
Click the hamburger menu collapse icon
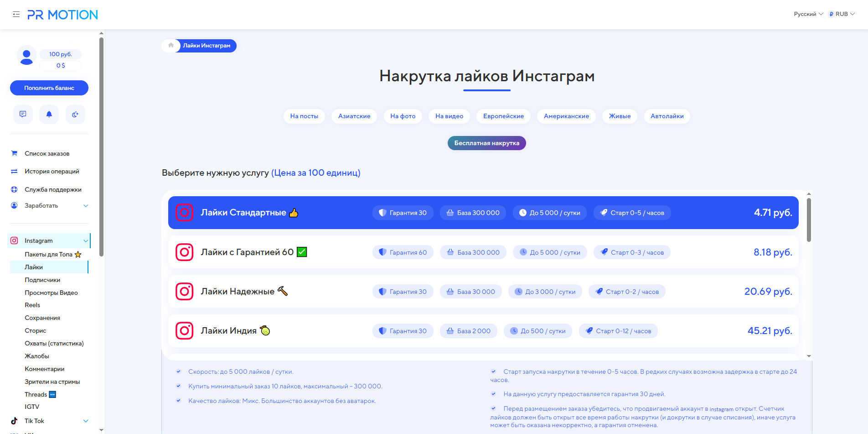point(16,15)
